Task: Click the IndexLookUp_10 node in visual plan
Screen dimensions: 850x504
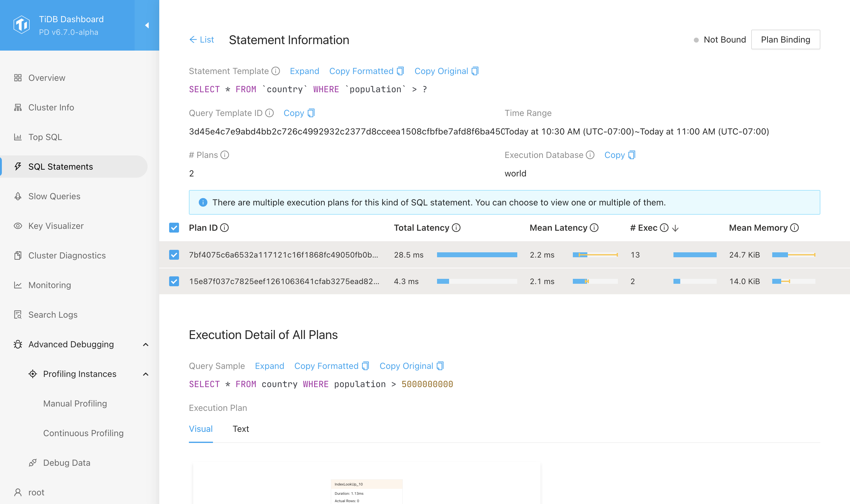Action: point(366,484)
